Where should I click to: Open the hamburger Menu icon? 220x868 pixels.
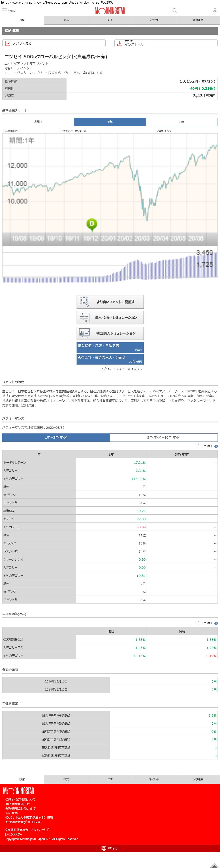[x=5, y=11]
